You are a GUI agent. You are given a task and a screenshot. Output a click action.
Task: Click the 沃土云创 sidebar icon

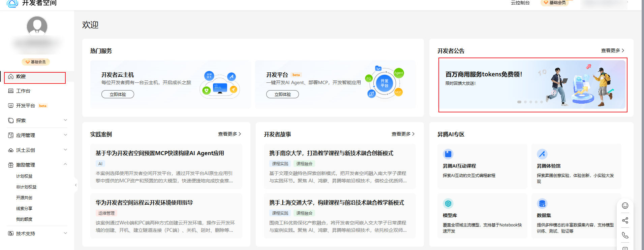pyautogui.click(x=11, y=150)
